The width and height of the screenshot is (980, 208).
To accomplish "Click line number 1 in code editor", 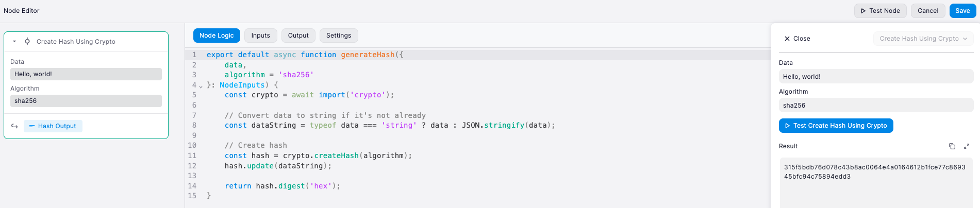I will pyautogui.click(x=194, y=55).
